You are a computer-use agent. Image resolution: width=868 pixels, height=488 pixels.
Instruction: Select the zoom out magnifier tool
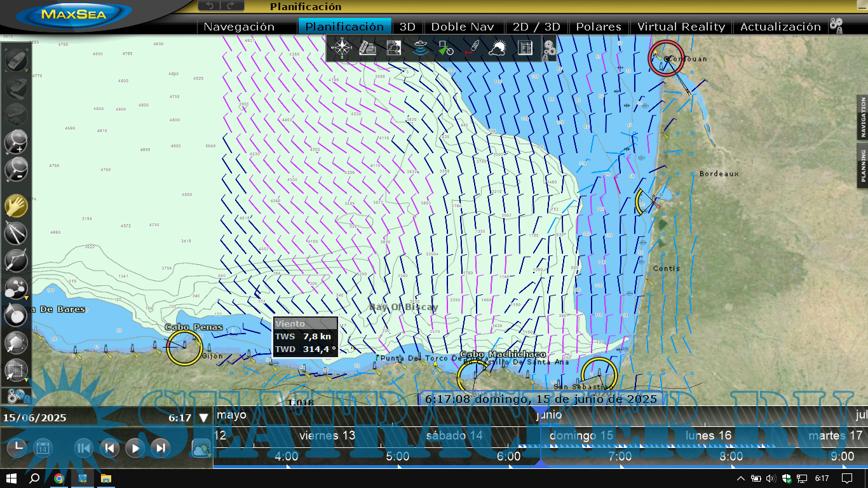[x=16, y=170]
